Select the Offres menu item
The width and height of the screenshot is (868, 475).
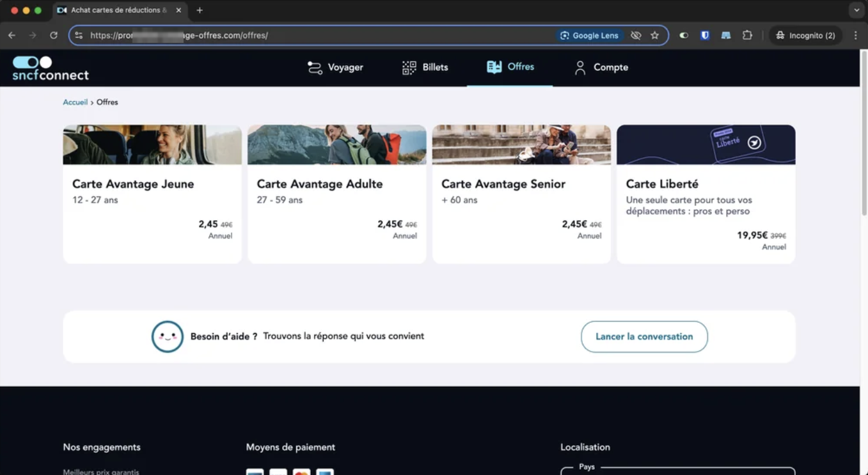click(510, 67)
